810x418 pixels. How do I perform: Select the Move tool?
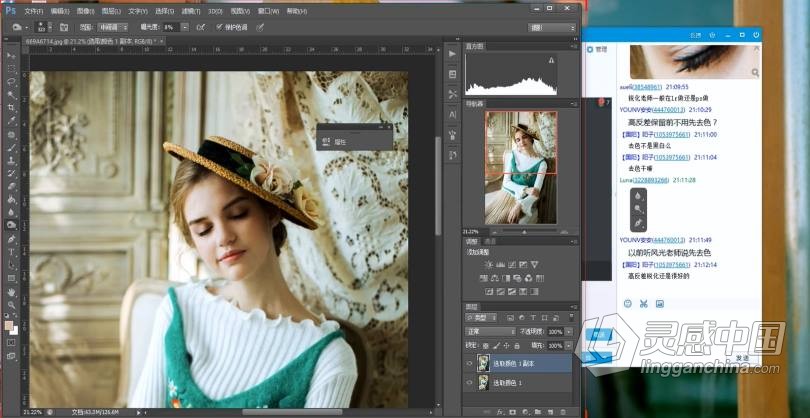11,55
